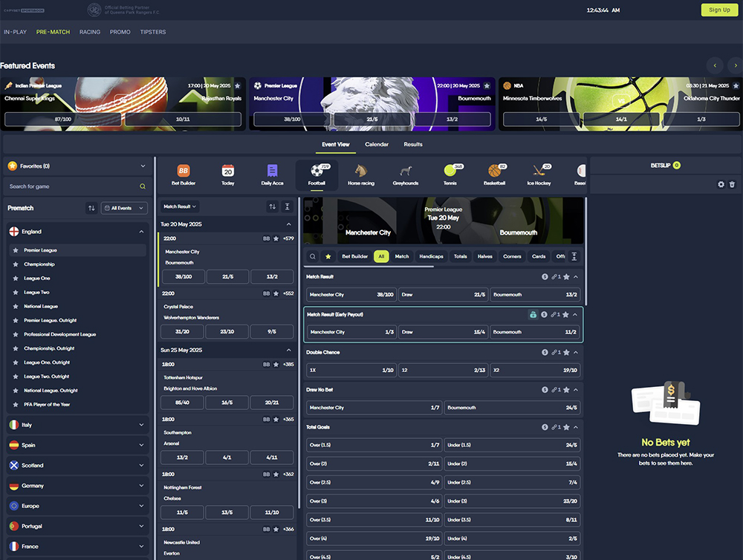
Task: Favorite the Total Goals market star
Action: pos(566,427)
